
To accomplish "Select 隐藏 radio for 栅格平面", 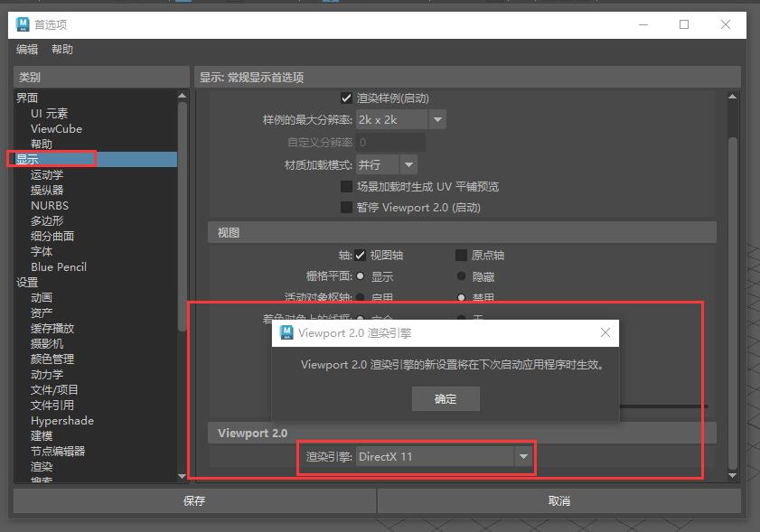I will tap(462, 276).
